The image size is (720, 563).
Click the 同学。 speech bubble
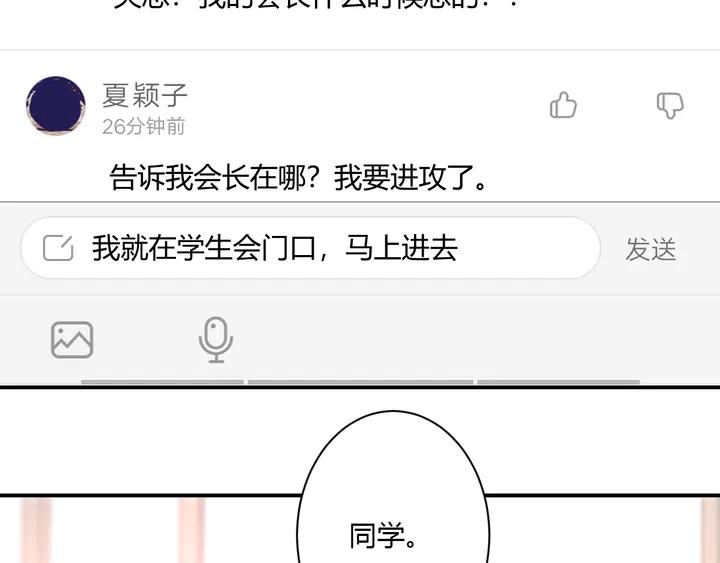[393, 487]
